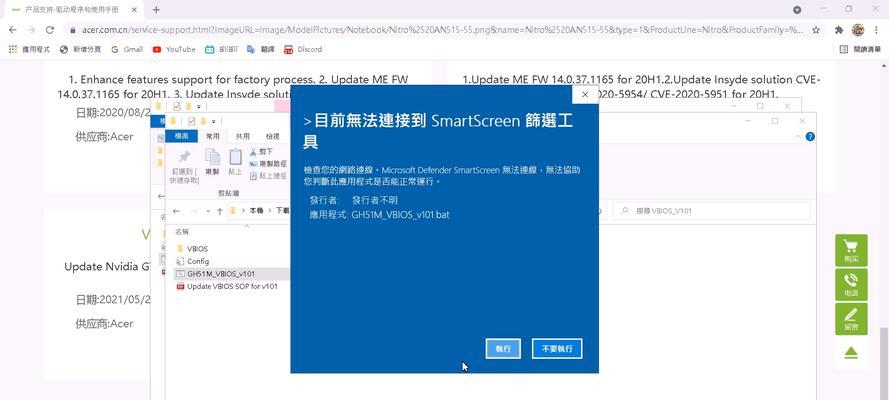Close the SmartScreen dialog with X
Screen dimensions: 889x400
point(585,95)
